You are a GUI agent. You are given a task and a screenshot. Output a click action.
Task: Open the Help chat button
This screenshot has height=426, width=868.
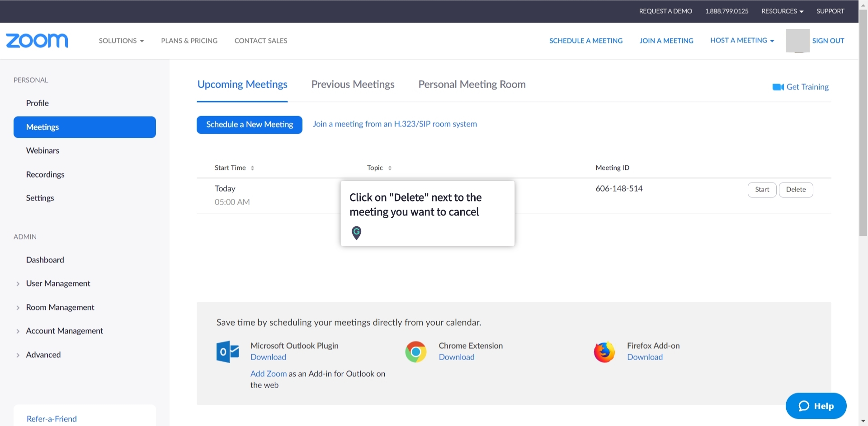816,406
